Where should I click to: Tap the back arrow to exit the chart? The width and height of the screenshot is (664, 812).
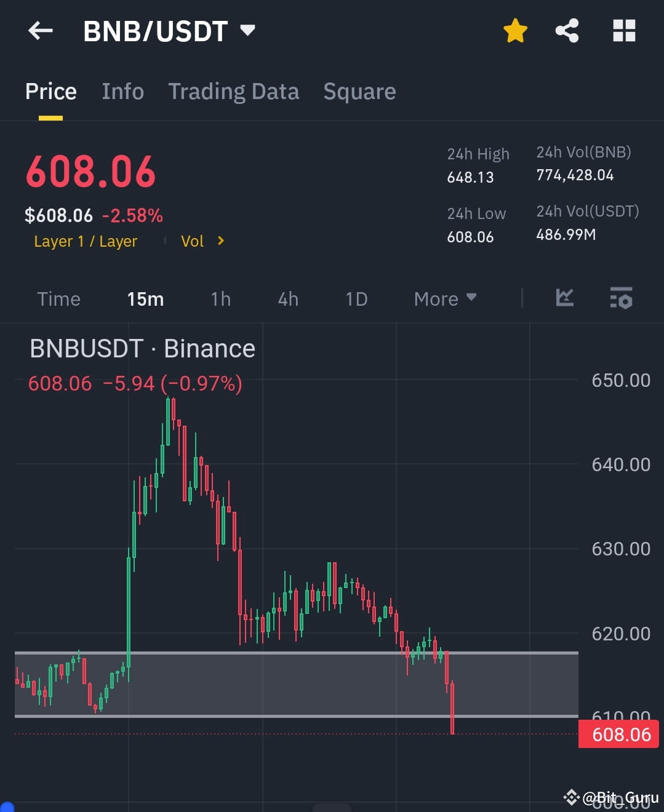pos(41,31)
